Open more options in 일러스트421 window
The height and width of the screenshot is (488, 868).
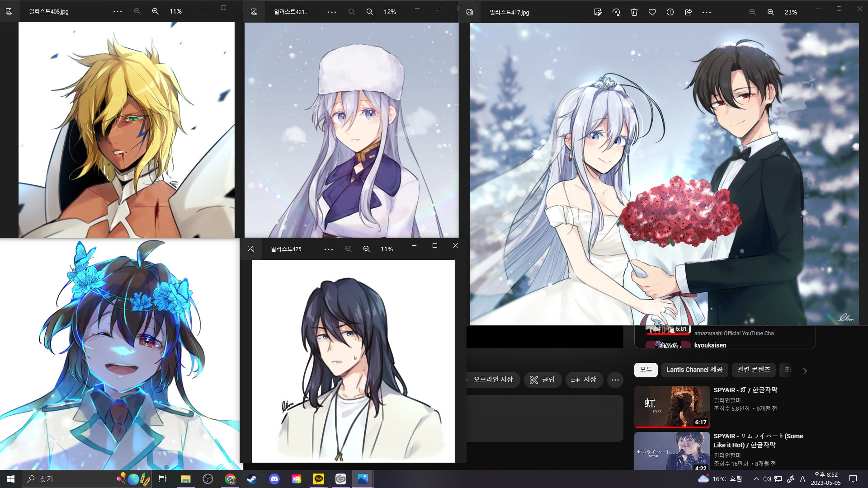click(332, 12)
